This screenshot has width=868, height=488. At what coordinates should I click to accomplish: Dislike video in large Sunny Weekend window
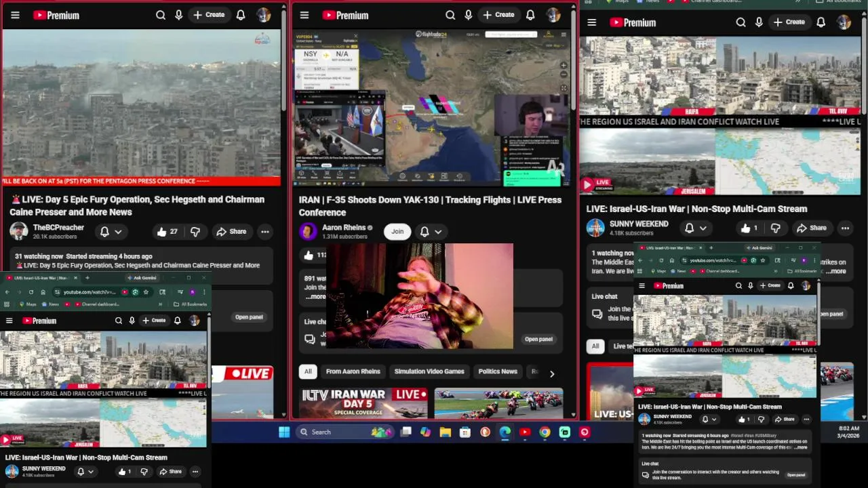tap(776, 228)
